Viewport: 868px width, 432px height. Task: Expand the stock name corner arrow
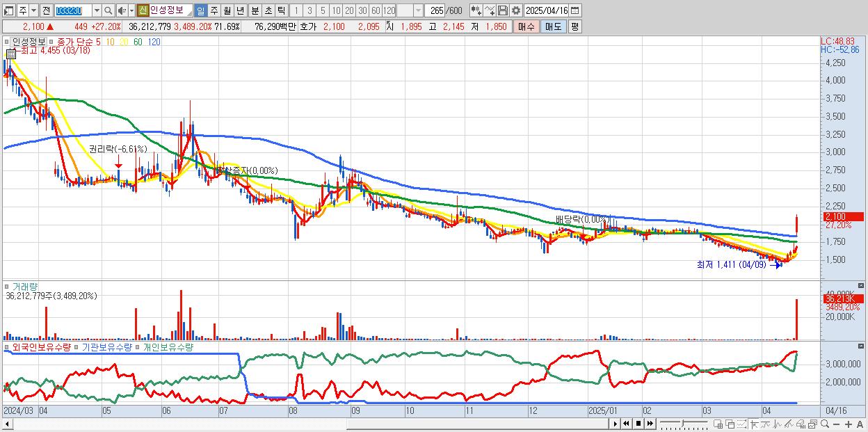(x=188, y=14)
